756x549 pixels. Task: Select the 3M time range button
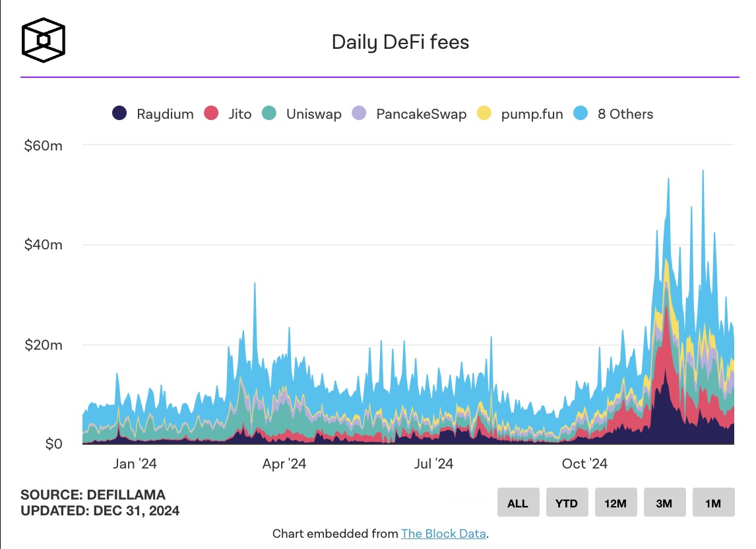click(x=664, y=502)
